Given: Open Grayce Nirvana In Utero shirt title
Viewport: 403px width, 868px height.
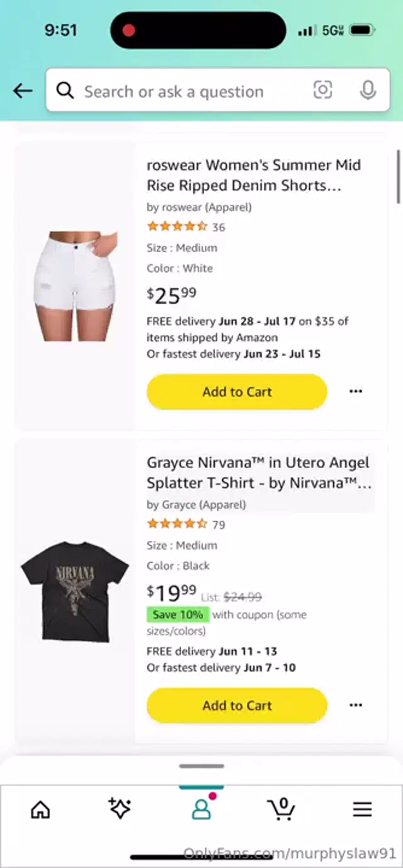Looking at the screenshot, I should (259, 473).
